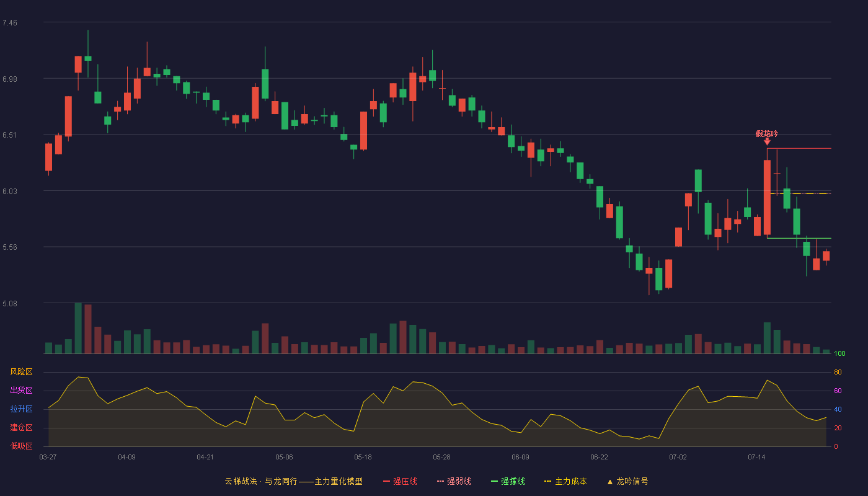This screenshot has width=868, height=496.
Task: Click the 04-09 date label
Action: pyautogui.click(x=126, y=457)
